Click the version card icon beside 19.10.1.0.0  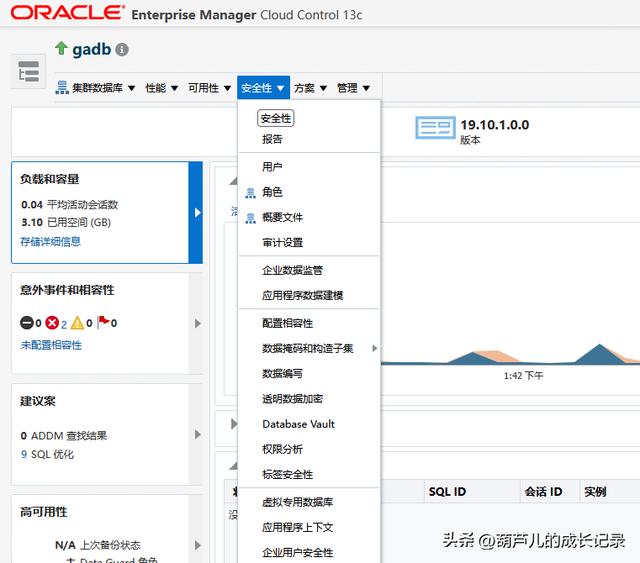click(435, 127)
